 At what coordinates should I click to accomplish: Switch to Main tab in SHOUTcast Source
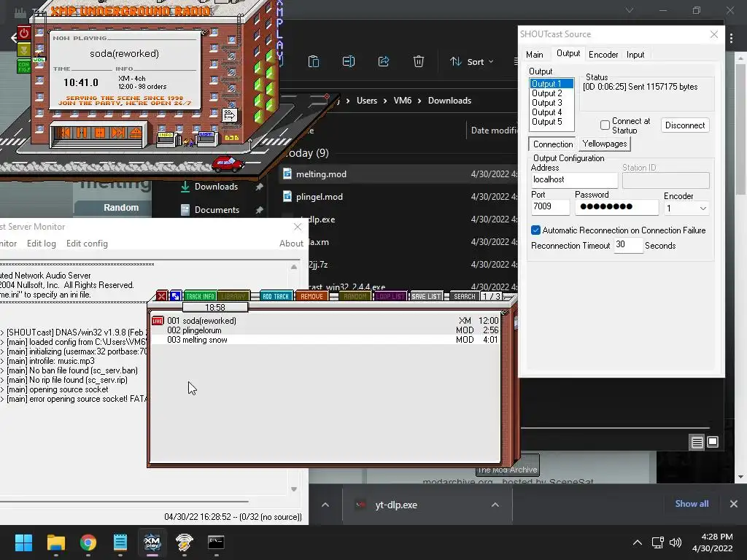click(535, 55)
